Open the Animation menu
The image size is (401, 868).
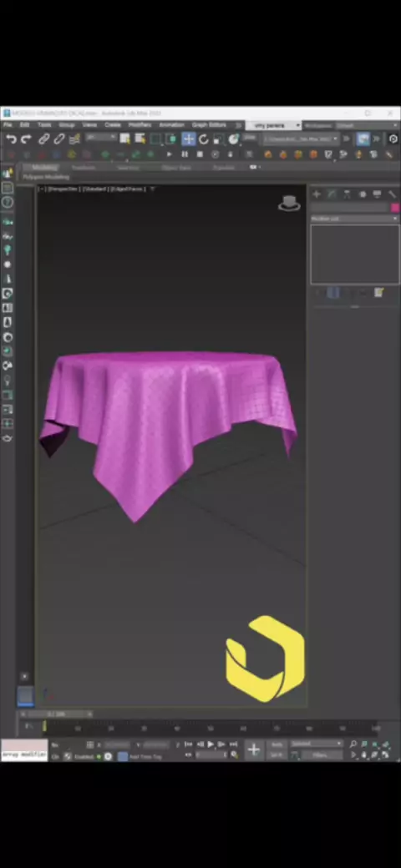[171, 125]
